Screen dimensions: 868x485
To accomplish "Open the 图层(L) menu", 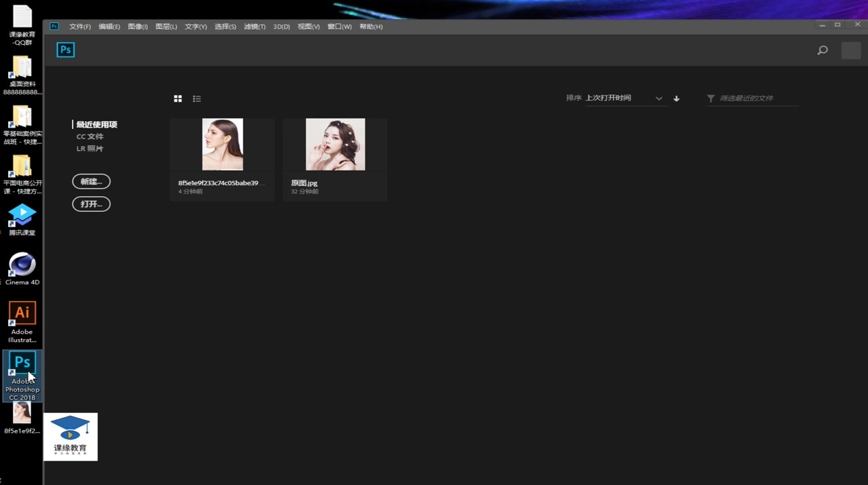I will pos(166,26).
